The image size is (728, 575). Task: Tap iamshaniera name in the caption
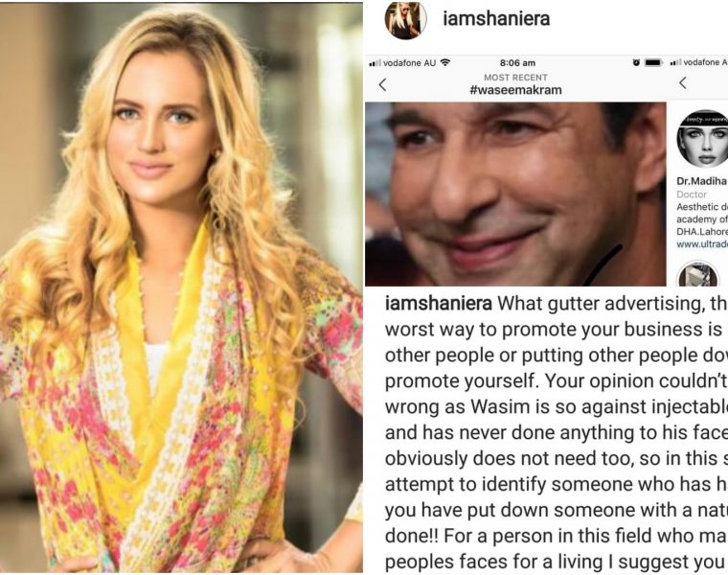439,303
